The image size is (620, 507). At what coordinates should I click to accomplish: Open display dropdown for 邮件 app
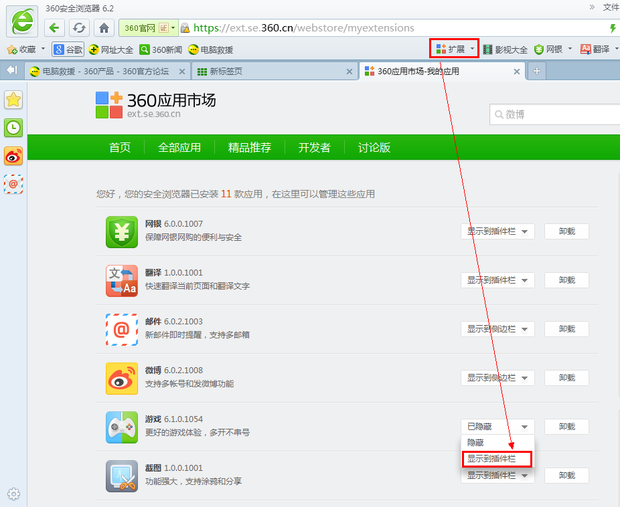click(497, 329)
